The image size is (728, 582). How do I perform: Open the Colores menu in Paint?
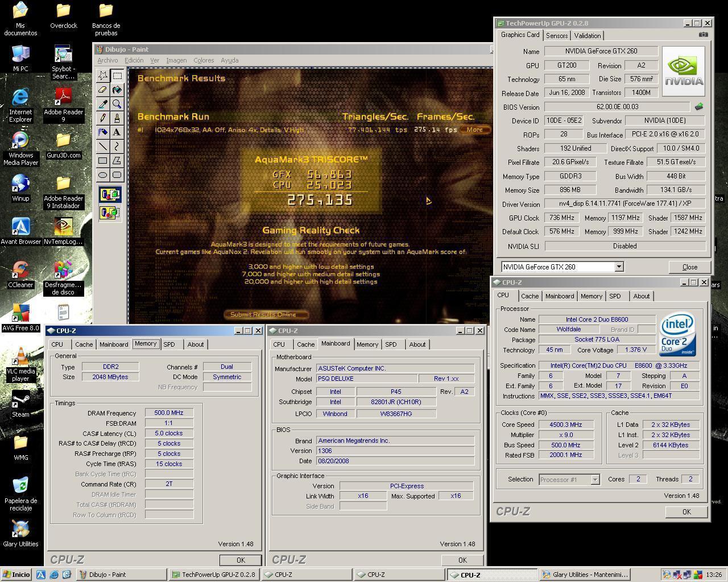tap(204, 60)
